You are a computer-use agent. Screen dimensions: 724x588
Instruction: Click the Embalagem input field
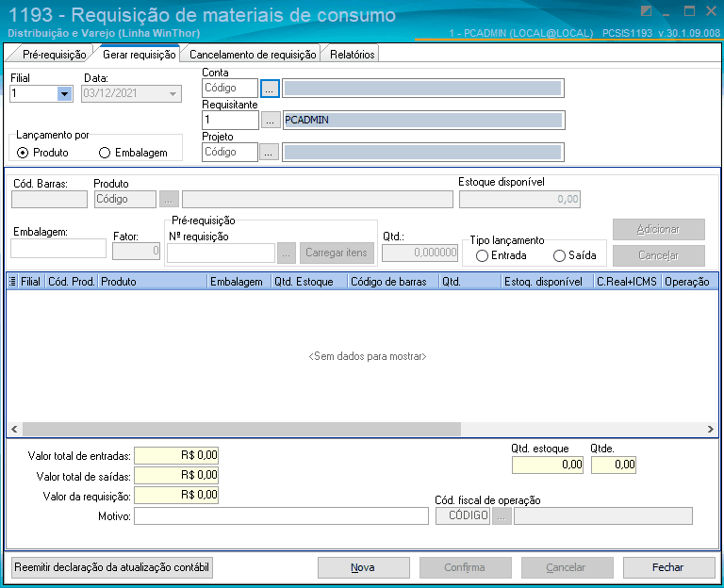click(x=58, y=249)
